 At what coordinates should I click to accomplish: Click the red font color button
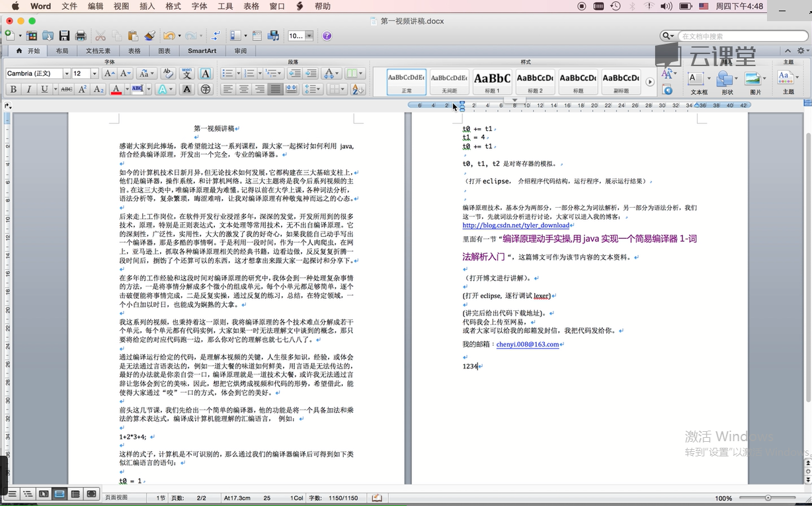[116, 89]
